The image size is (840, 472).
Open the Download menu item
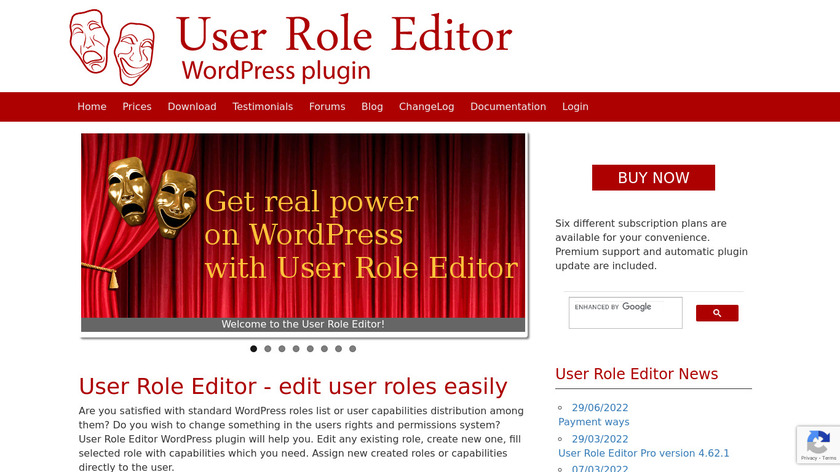(x=192, y=107)
